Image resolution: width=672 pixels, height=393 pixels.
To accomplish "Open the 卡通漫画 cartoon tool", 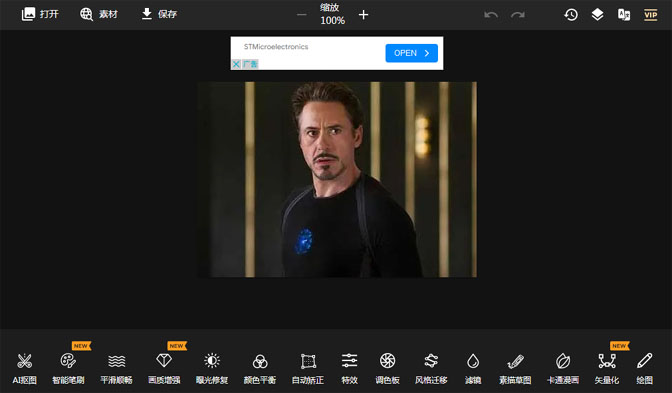I will (563, 368).
